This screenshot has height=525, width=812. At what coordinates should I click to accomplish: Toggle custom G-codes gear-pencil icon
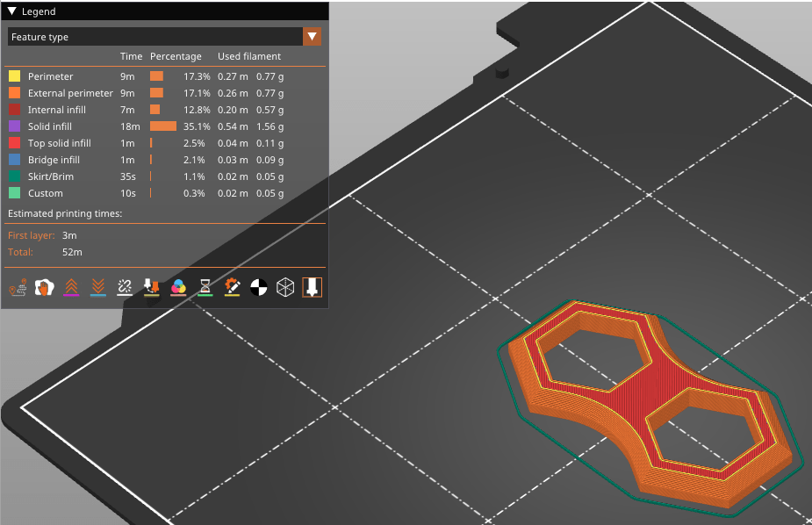232,287
